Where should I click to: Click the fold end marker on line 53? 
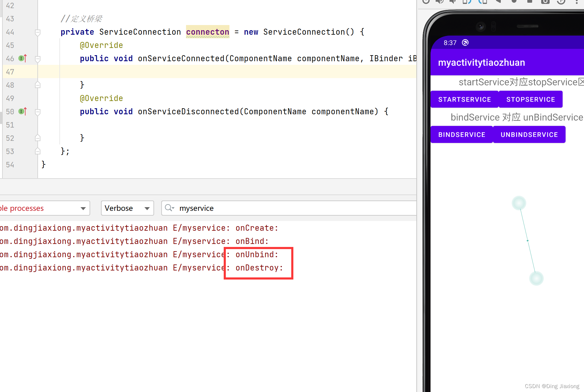(38, 151)
